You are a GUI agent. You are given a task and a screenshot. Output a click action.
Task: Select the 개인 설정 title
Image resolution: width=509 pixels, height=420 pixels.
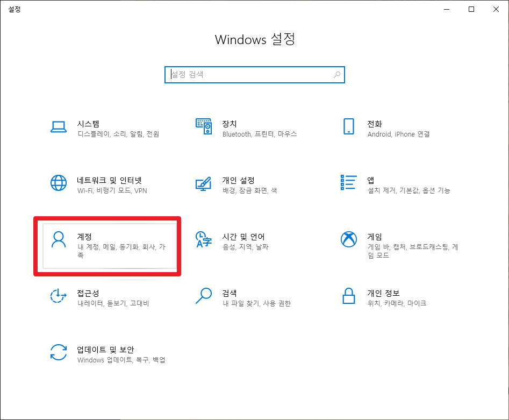point(238,180)
